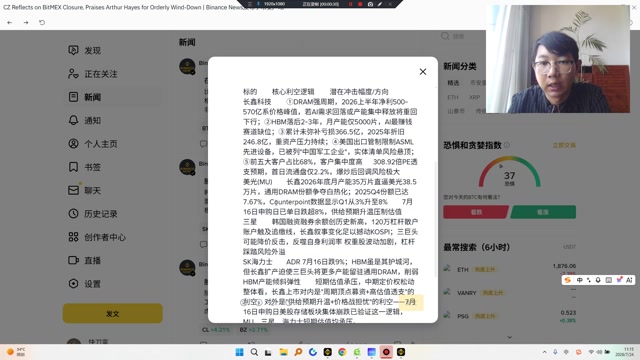Screen dimensions: 640x360
Task: Click the red screen recorder taskbar icon
Action: (x=386, y=352)
